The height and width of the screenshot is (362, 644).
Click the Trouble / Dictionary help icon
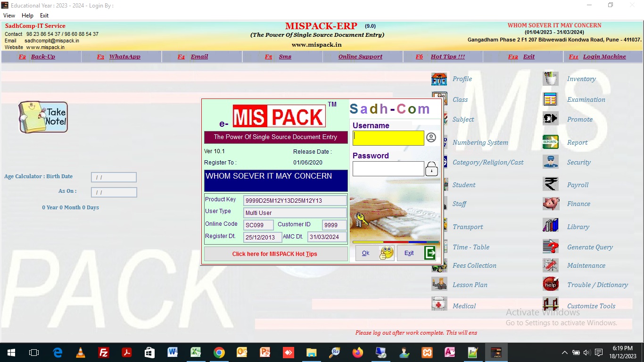pos(550,284)
